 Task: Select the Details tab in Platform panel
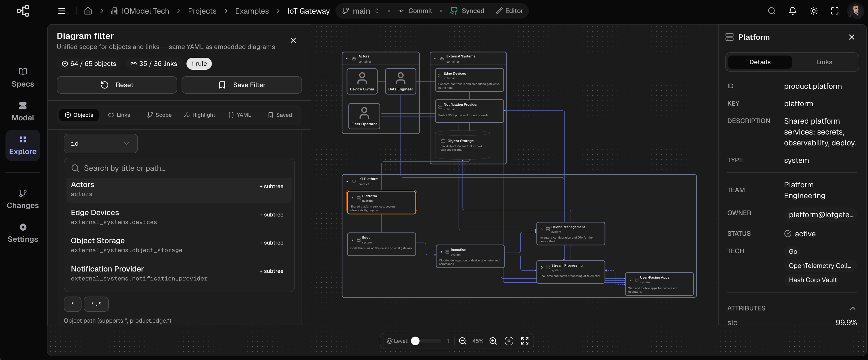coord(759,62)
